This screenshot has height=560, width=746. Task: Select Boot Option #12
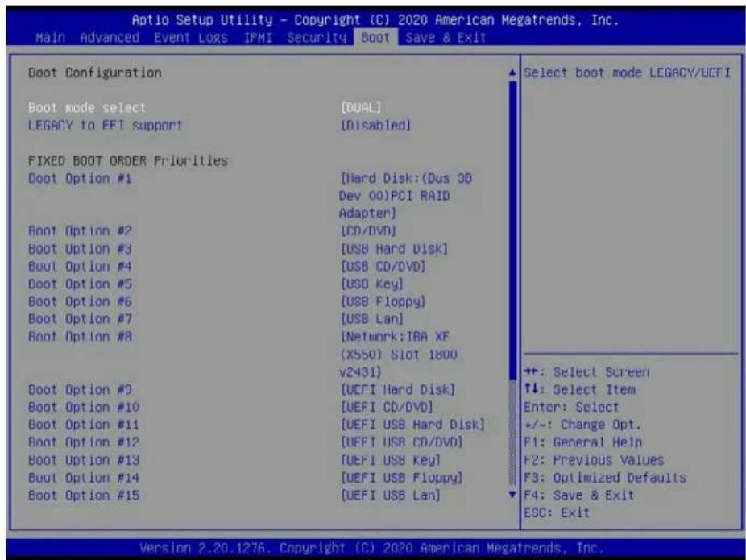click(x=84, y=442)
